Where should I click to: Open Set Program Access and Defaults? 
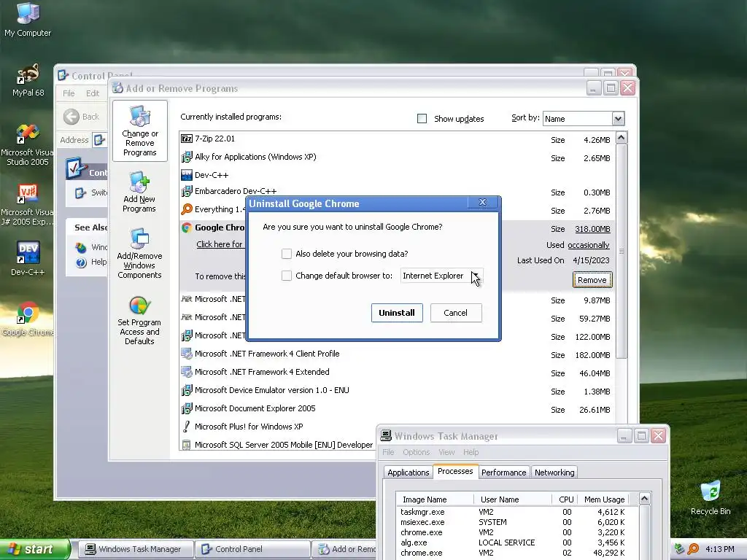pyautogui.click(x=139, y=320)
